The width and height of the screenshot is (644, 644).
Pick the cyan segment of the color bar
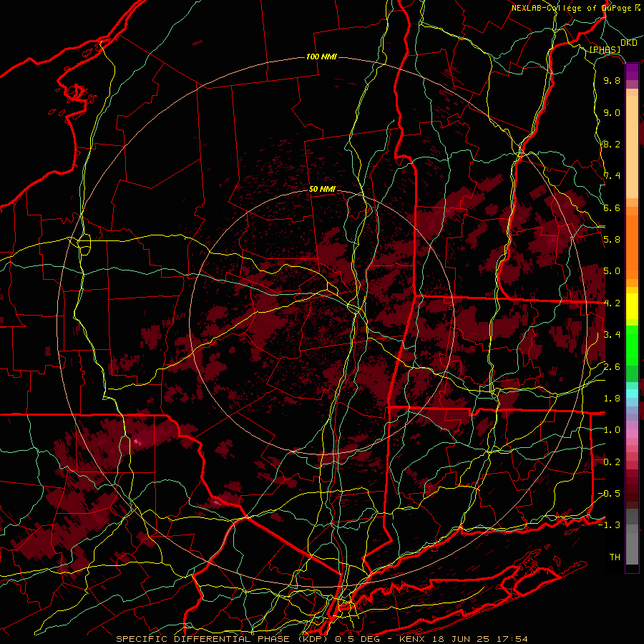point(632,394)
